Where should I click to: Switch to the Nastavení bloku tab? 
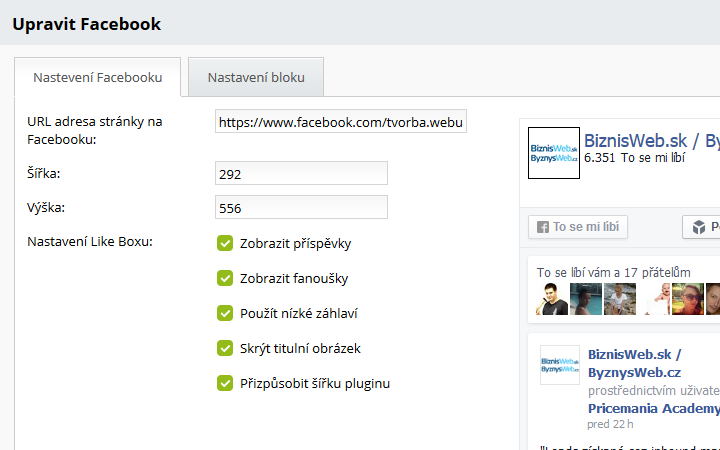point(256,77)
